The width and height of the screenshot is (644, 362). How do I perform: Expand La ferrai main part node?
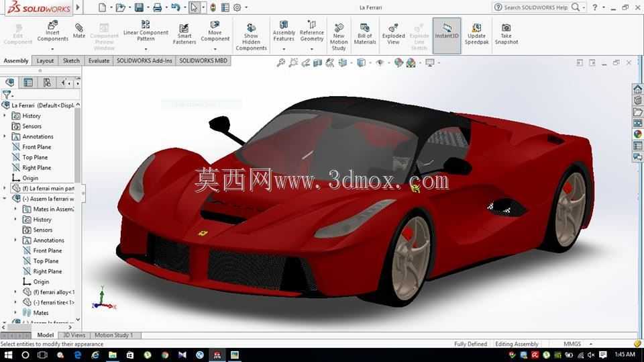click(5, 188)
